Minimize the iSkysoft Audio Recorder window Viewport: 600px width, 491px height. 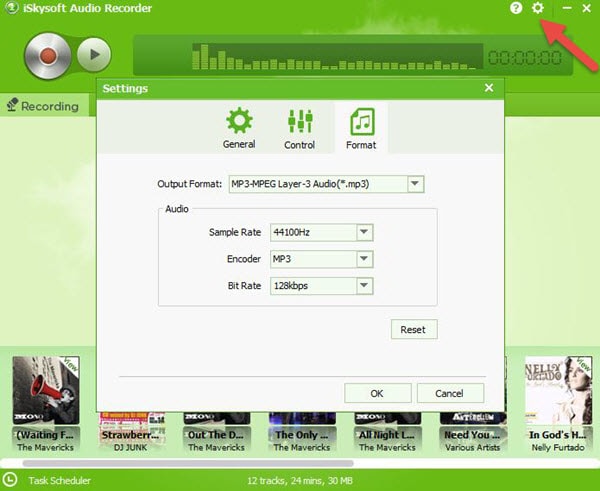click(x=567, y=8)
